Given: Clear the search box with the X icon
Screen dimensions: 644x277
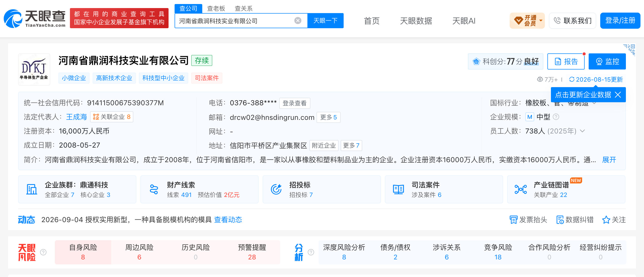Looking at the screenshot, I should [x=298, y=21].
